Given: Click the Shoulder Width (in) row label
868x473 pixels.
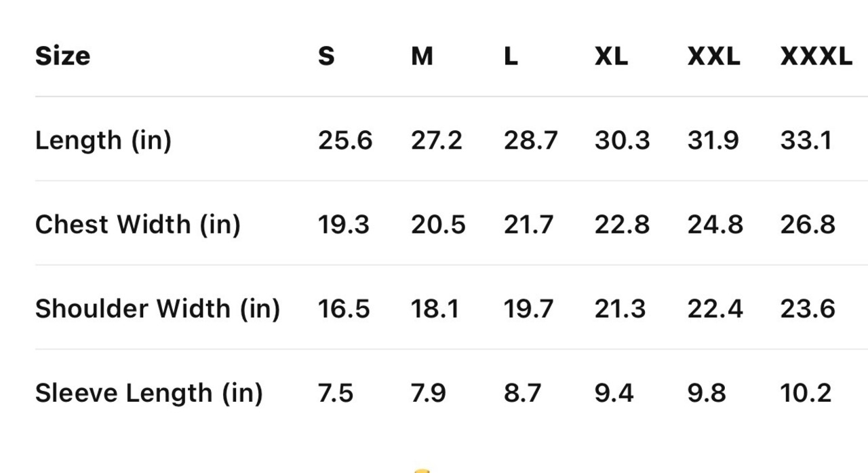Looking at the screenshot, I should point(157,309).
